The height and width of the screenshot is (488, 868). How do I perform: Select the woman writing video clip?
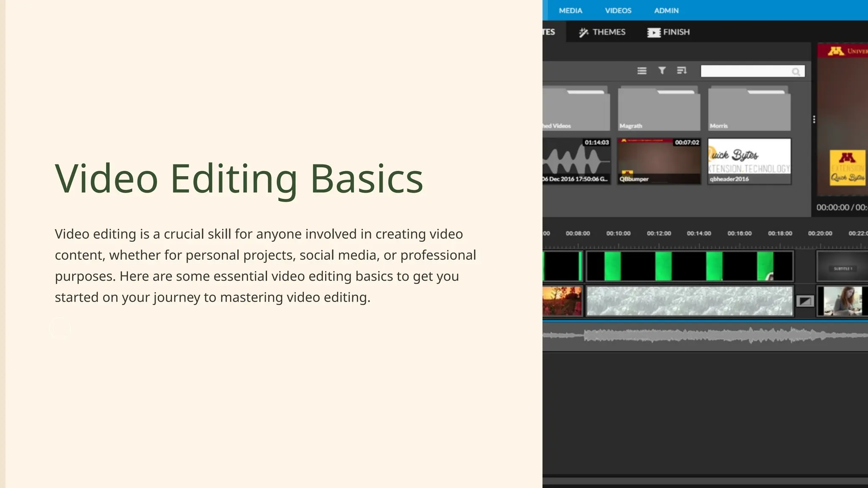[842, 301]
